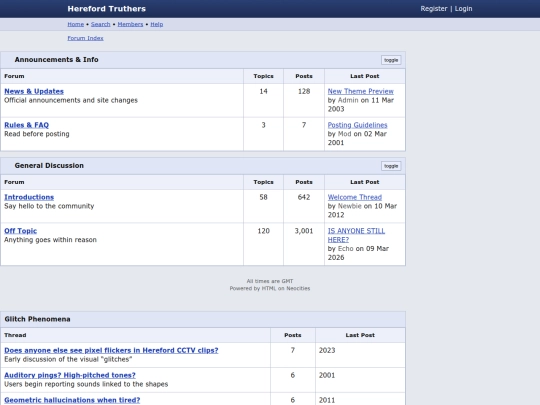Open the Posting Guidelines last post
The width and height of the screenshot is (540, 405).
(x=357, y=125)
